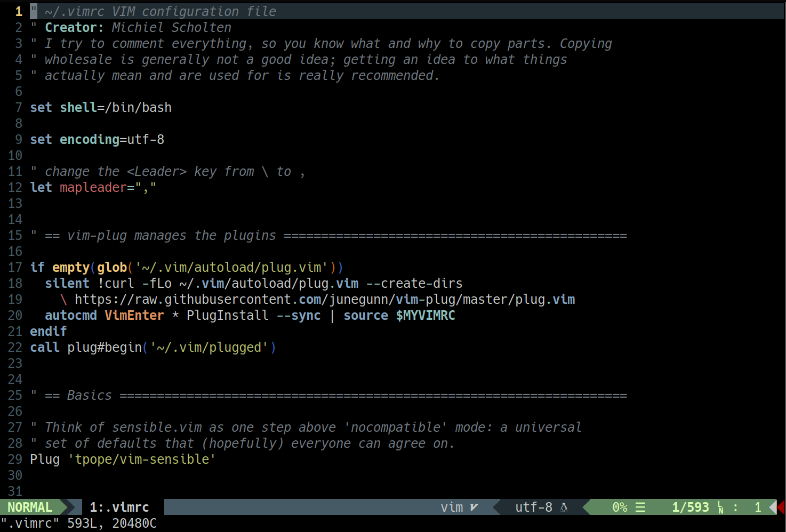Click the utf-8 encoding indicator
This screenshot has width=786, height=532.
pos(534,507)
